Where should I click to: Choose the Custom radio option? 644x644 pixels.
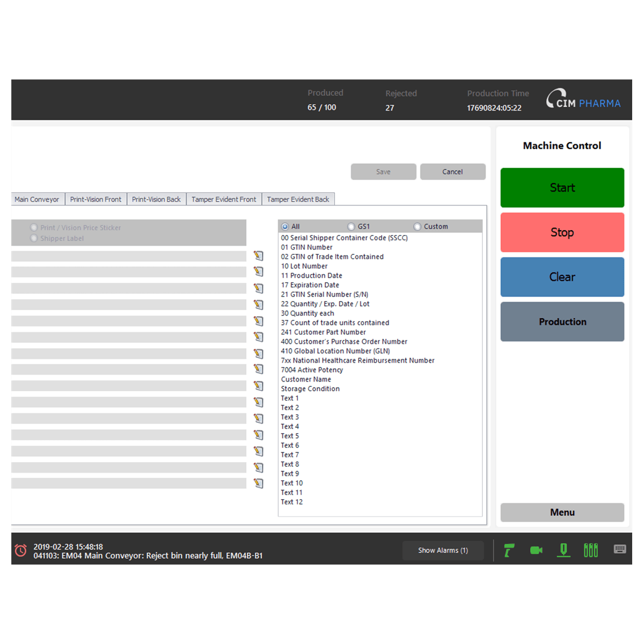pyautogui.click(x=417, y=226)
